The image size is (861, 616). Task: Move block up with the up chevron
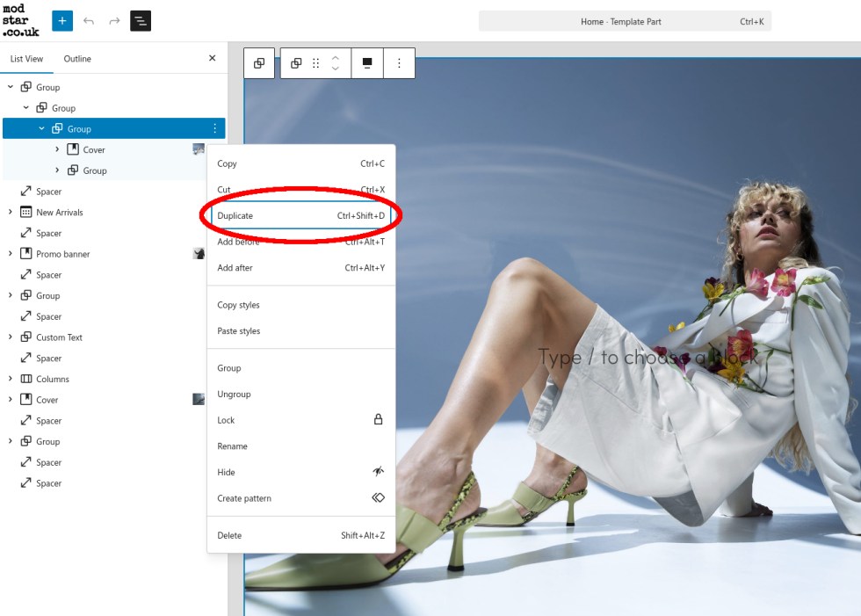tap(335, 57)
